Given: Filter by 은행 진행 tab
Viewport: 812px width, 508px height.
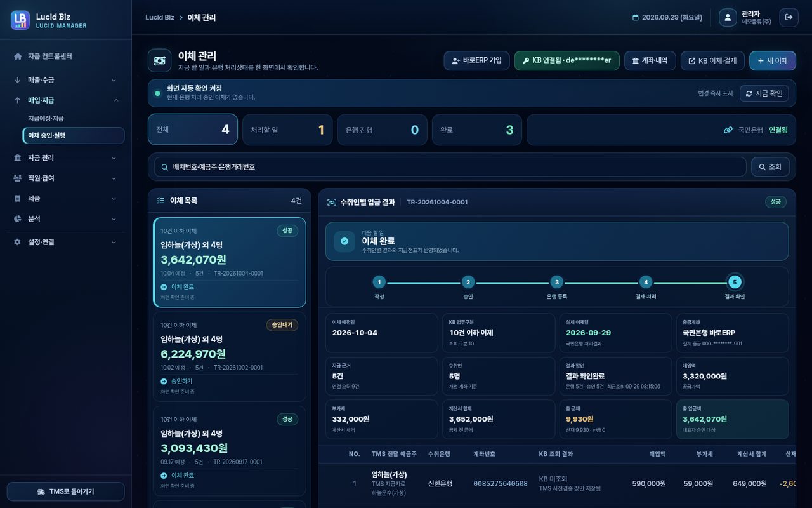Looking at the screenshot, I should [382, 130].
